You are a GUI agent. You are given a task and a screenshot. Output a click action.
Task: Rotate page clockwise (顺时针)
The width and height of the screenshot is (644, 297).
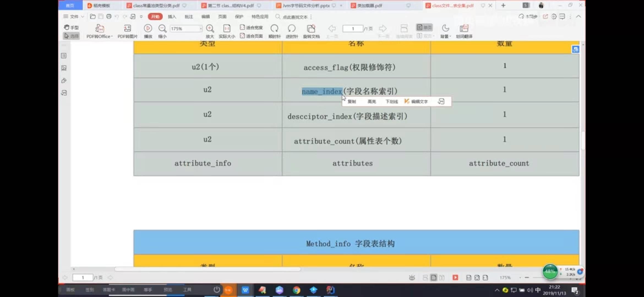274,32
